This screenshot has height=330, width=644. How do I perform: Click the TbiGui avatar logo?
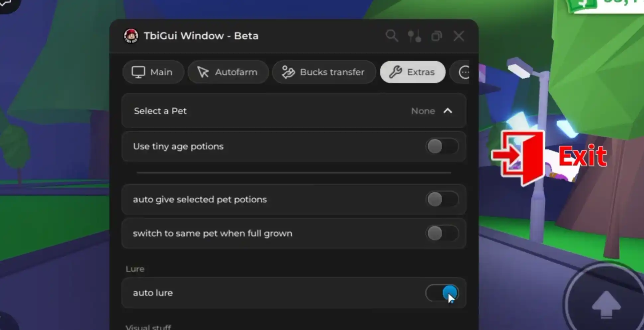point(131,36)
